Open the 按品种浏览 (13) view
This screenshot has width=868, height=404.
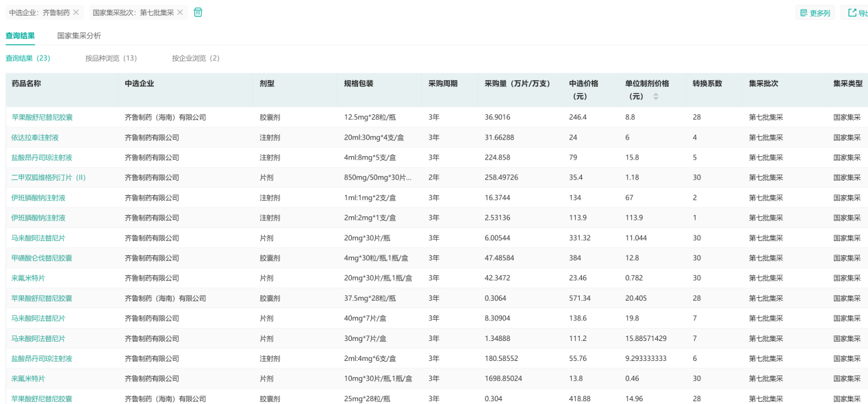coord(111,58)
